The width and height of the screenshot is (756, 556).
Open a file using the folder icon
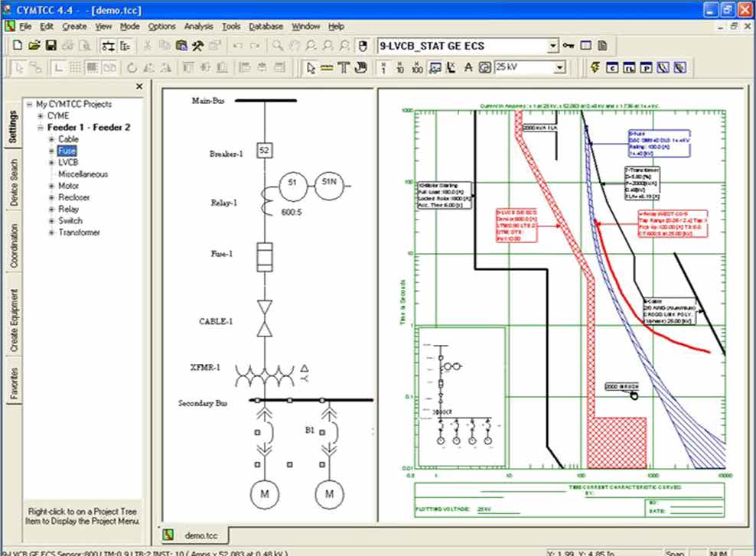click(x=34, y=45)
